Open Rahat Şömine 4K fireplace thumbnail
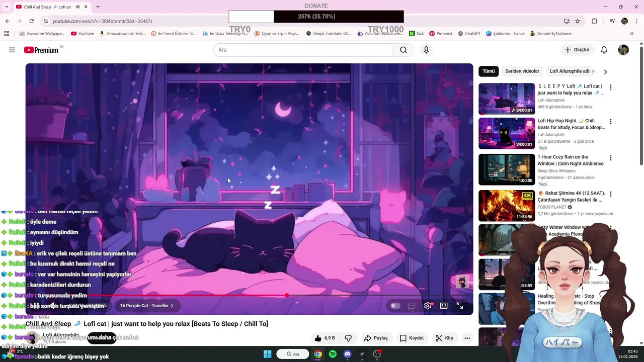The width and height of the screenshot is (644, 362). click(507, 206)
